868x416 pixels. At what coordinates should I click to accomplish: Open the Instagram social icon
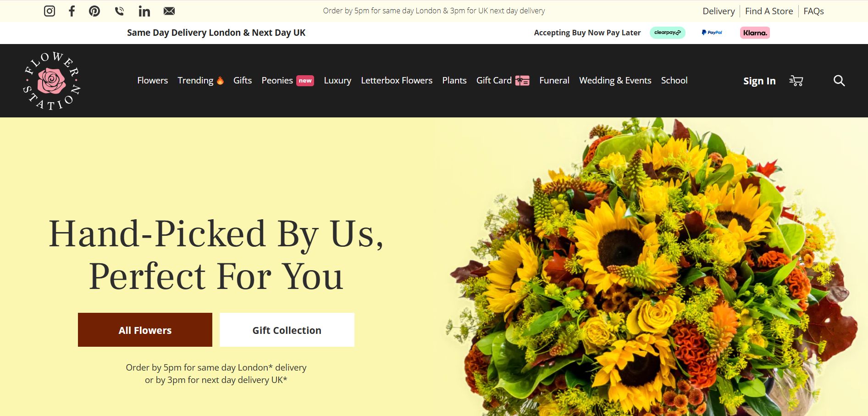(50, 11)
